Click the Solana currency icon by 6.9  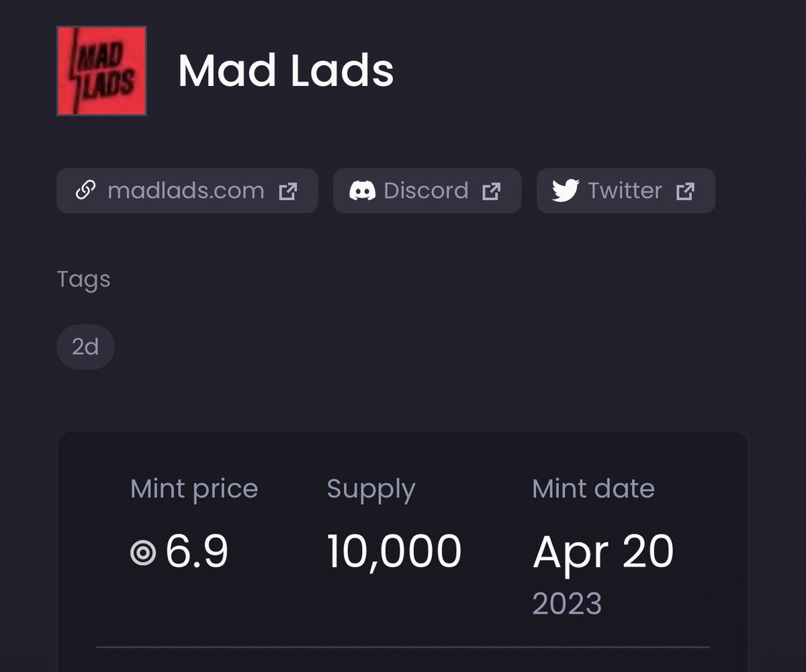[x=143, y=554]
